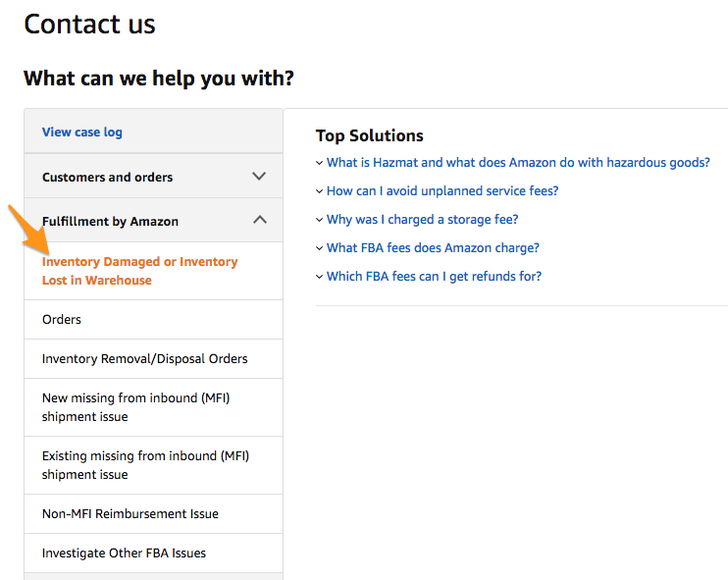This screenshot has height=580, width=728.
Task: Open 'What FBA fees does Amazon charge?'
Action: pyautogui.click(x=433, y=248)
